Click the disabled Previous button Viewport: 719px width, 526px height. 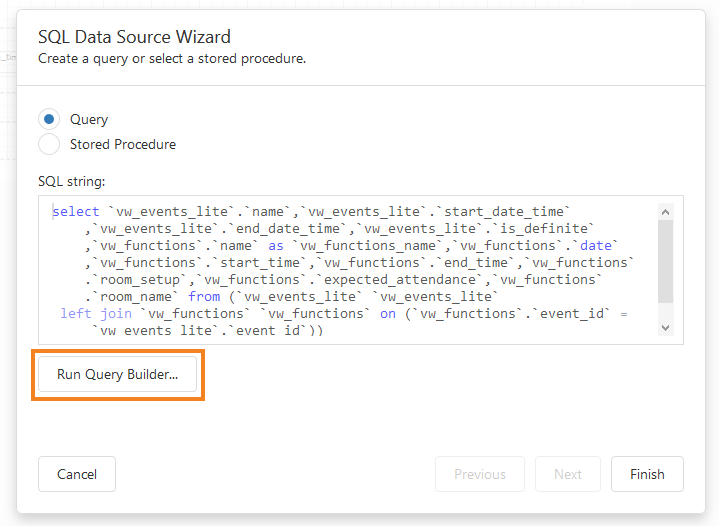click(480, 474)
